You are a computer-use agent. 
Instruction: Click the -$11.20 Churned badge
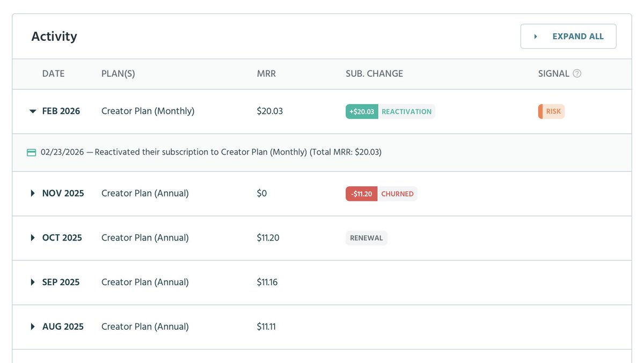point(381,194)
